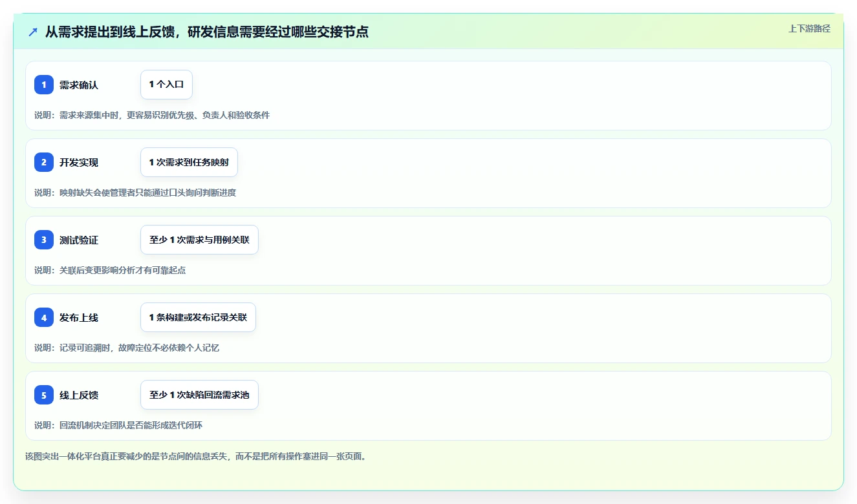Click the 开发实现 step label
The width and height of the screenshot is (857, 504).
click(79, 162)
